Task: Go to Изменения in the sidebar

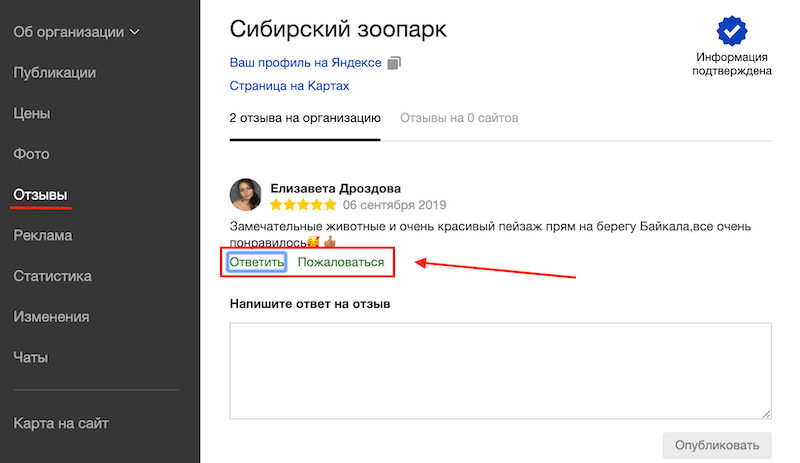Action: [x=51, y=317]
